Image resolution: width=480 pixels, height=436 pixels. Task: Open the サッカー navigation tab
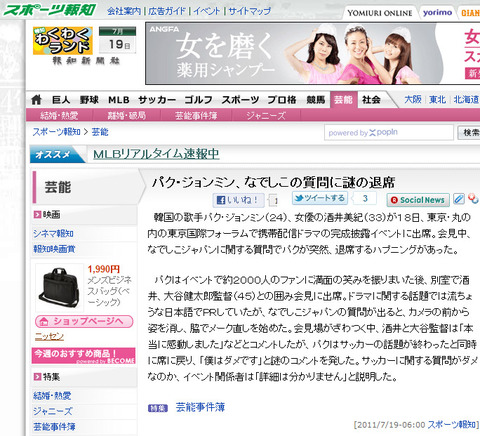click(x=157, y=99)
